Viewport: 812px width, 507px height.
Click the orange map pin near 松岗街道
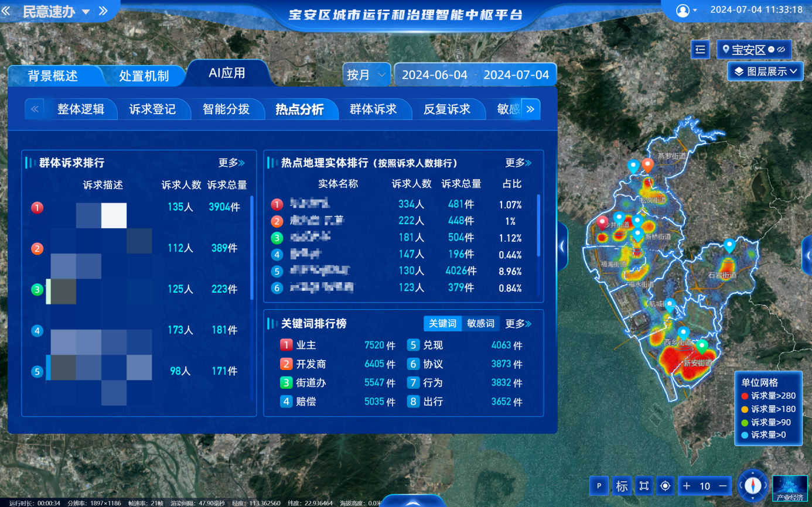coord(647,166)
